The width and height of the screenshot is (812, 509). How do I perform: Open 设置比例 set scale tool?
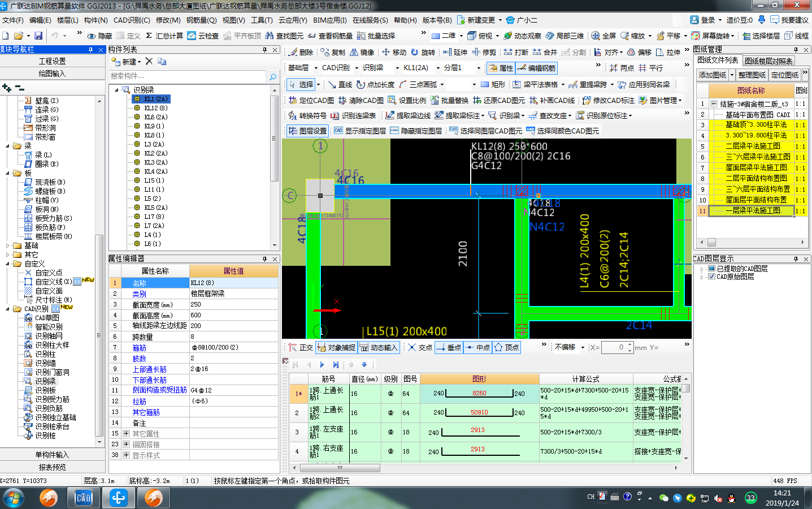407,100
